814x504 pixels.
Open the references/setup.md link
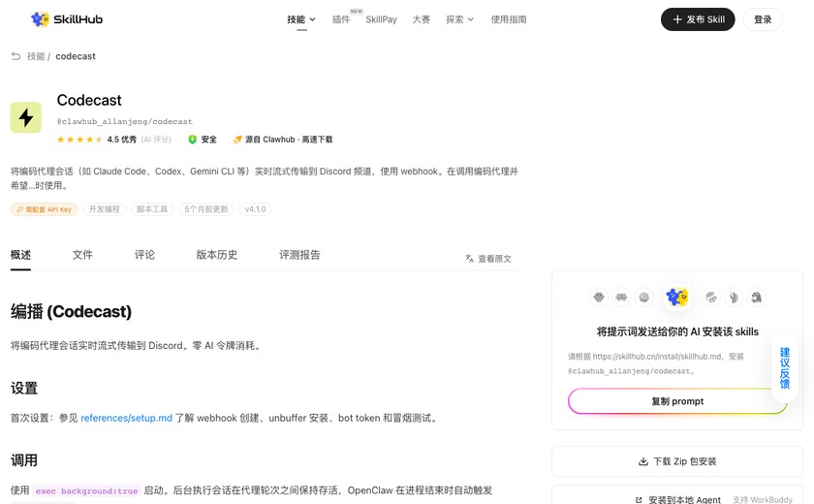126,418
